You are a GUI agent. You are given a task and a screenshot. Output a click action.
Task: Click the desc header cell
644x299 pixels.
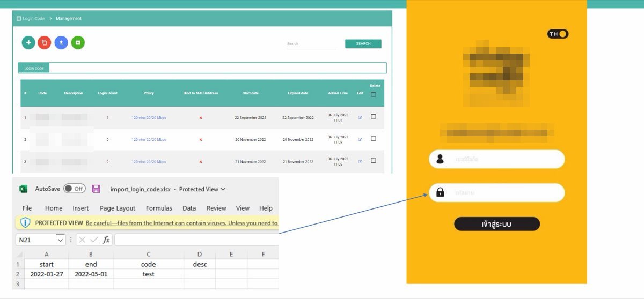(200, 264)
